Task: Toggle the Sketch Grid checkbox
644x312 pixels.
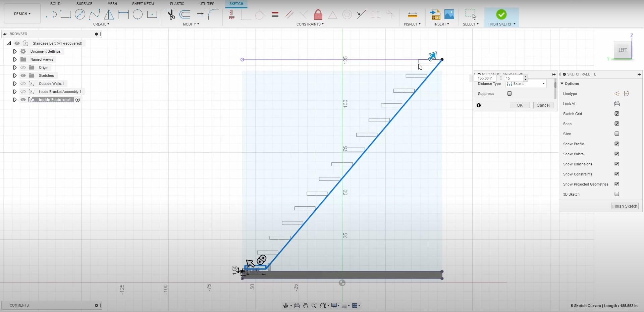Action: click(x=617, y=114)
